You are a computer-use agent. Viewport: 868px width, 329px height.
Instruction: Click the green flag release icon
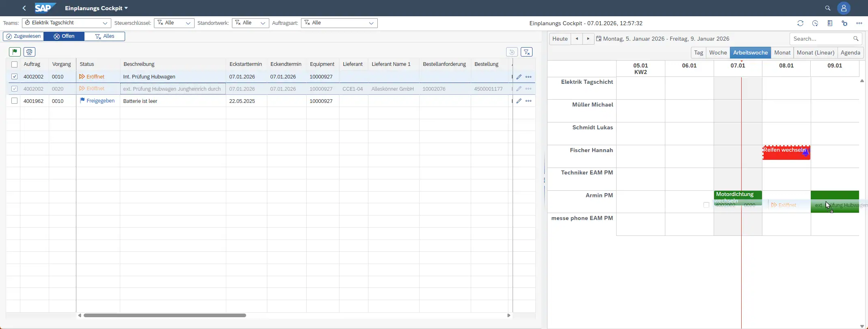pyautogui.click(x=15, y=52)
